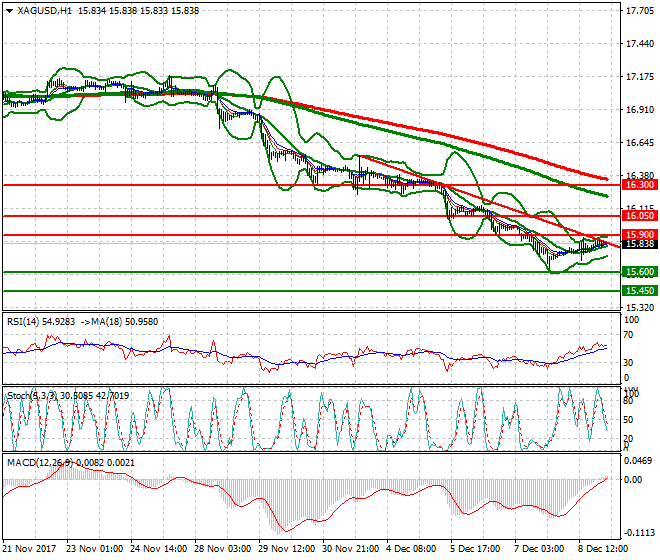Click the 16.300 red price level label
Screen dimensions: 660x560
640,185
